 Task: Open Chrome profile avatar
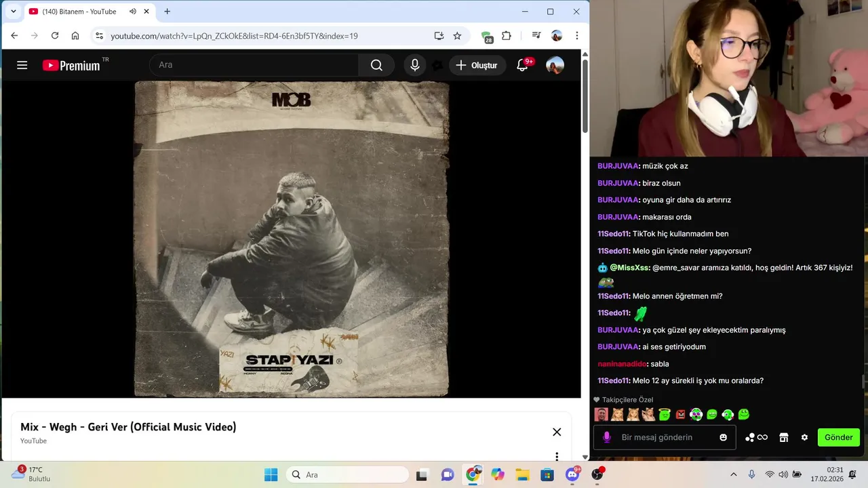click(x=557, y=36)
